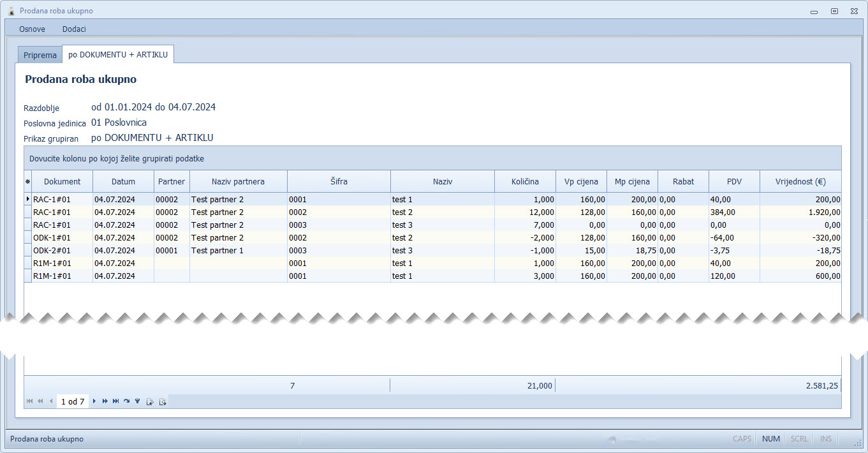Click the group-by column drop area
Image resolution: width=868 pixels, height=453 pixels.
coord(432,158)
